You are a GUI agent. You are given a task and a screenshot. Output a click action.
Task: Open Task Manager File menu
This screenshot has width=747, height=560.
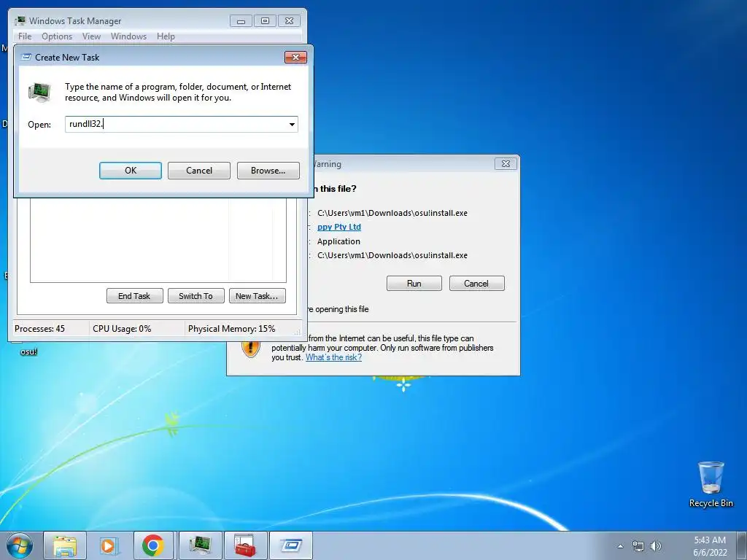(25, 36)
